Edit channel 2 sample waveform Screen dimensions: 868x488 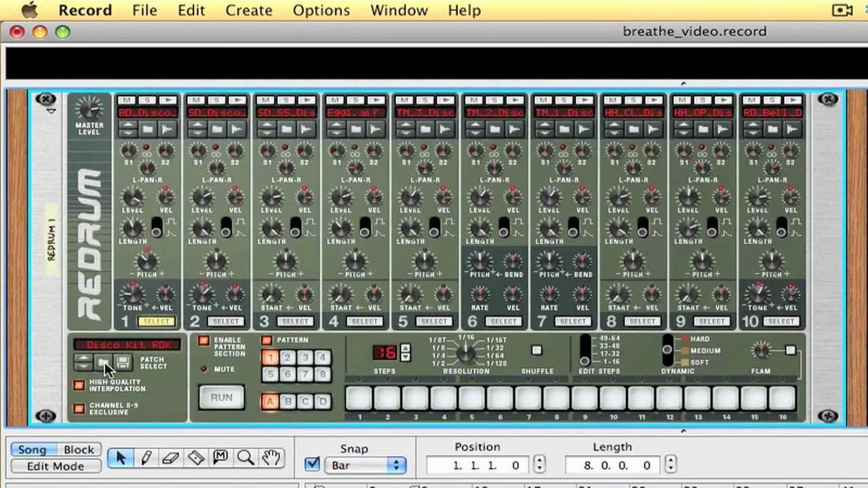click(237, 129)
